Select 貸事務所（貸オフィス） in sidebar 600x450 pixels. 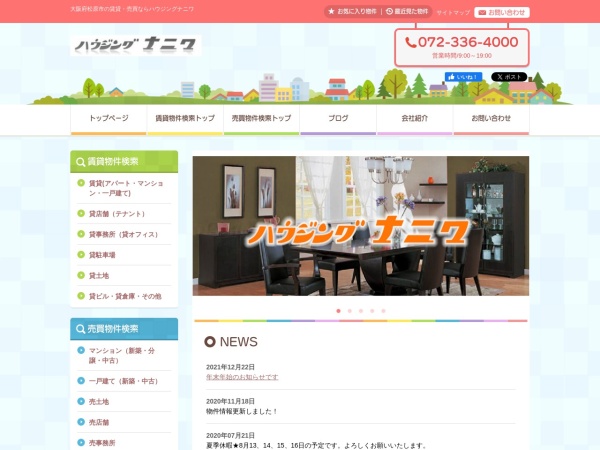tap(124, 235)
